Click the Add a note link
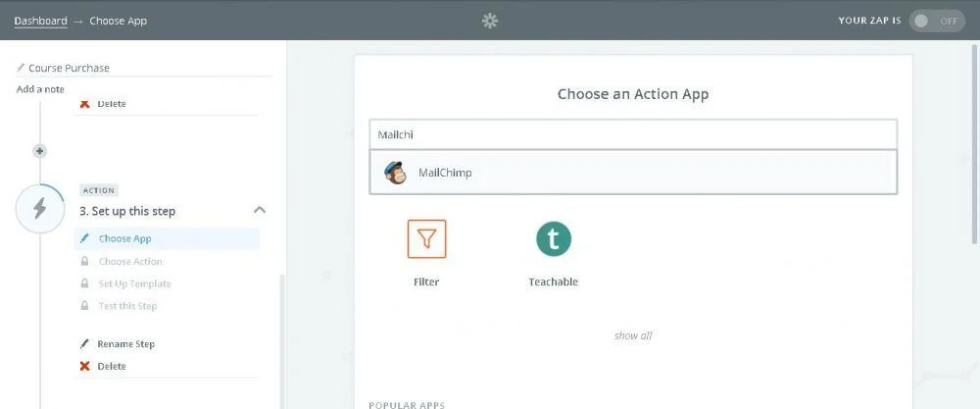Screen dimensions: 980x409 [40, 89]
